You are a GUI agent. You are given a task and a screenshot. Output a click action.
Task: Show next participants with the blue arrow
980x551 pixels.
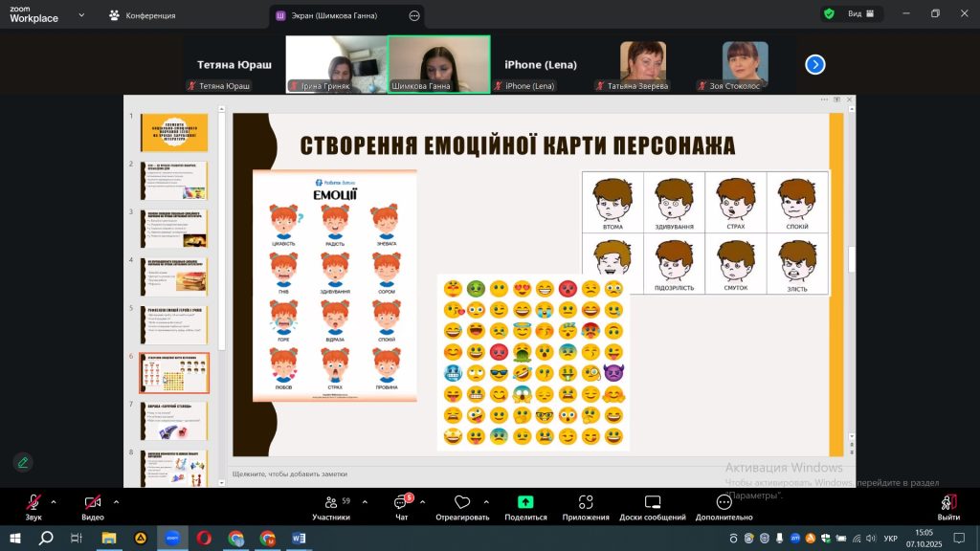coord(814,64)
